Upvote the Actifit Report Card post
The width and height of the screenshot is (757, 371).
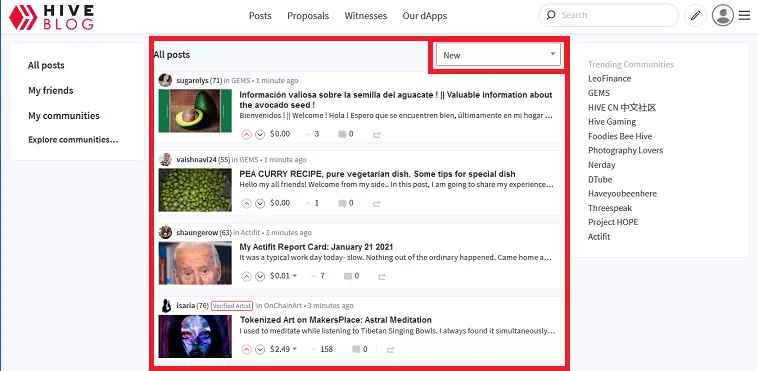(x=247, y=276)
